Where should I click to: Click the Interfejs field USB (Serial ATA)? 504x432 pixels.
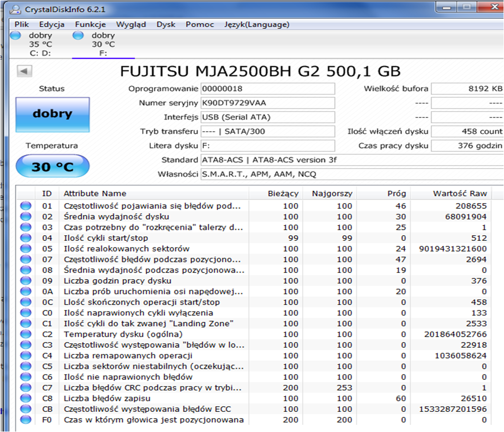pyautogui.click(x=268, y=117)
